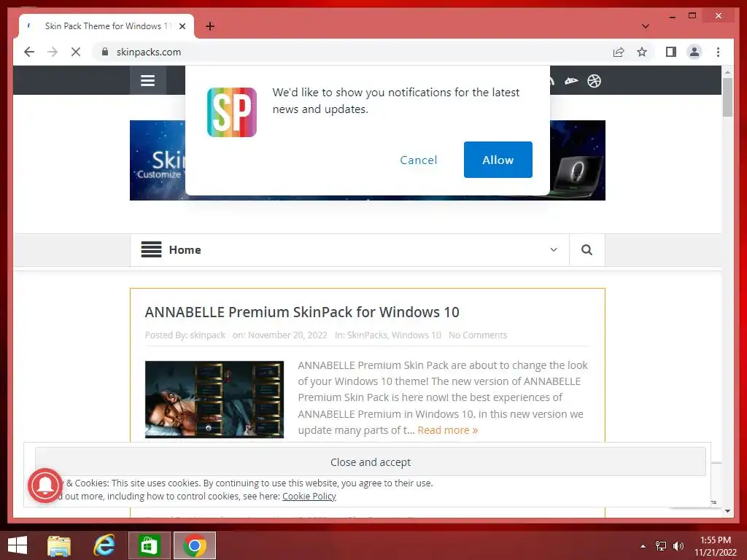Click the network tray icon

coord(661,546)
